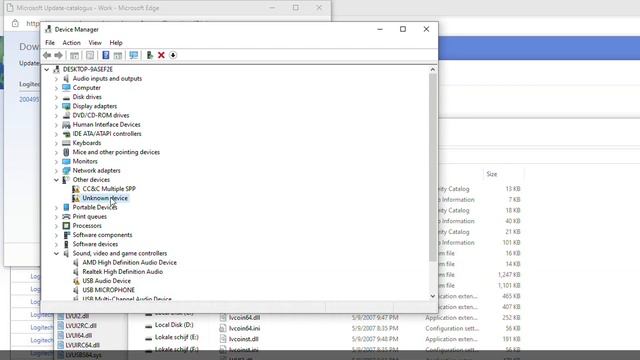Click Size column header in File Explorer

point(492,174)
